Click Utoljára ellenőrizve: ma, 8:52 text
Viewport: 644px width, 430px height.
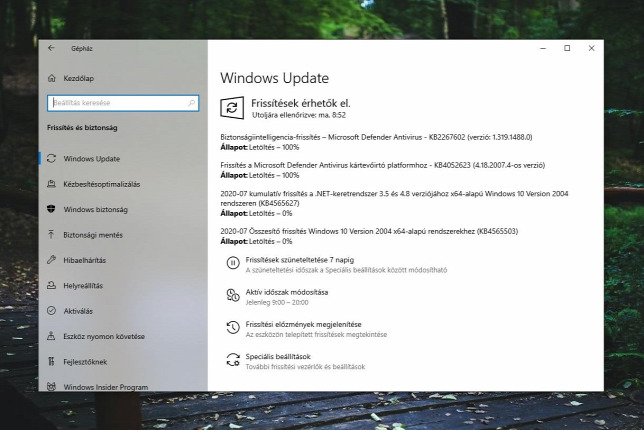pyautogui.click(x=299, y=115)
